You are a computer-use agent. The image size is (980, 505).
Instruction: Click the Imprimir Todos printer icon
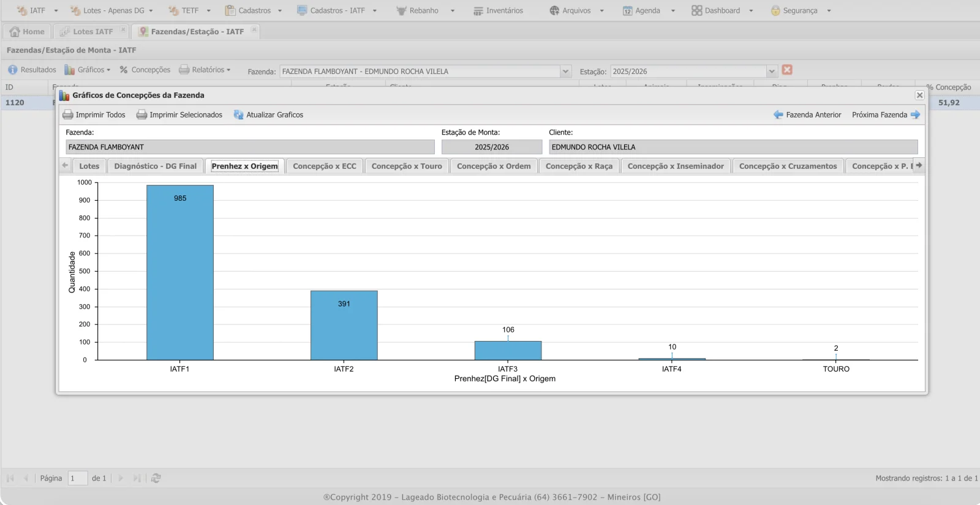click(68, 114)
